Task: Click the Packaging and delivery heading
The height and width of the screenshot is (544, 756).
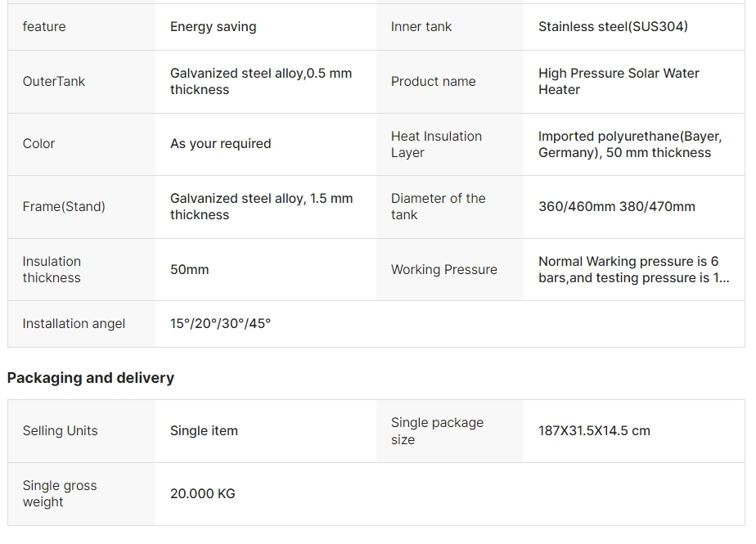Action: [x=91, y=378]
